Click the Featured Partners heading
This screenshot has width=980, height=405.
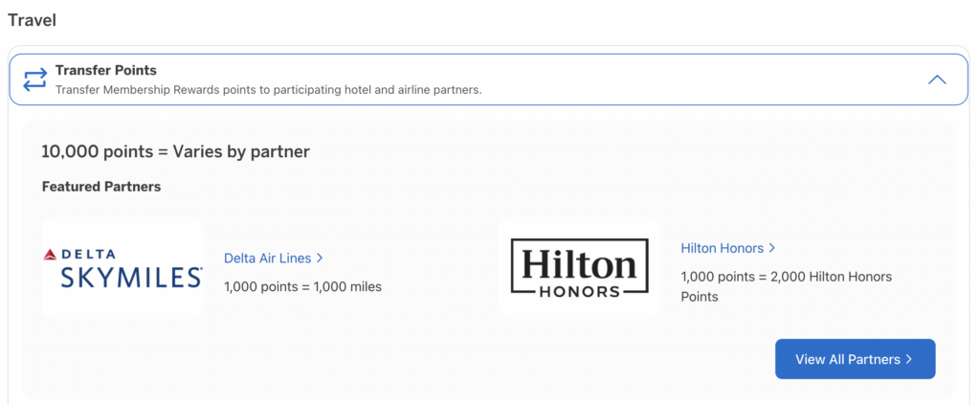click(x=100, y=187)
